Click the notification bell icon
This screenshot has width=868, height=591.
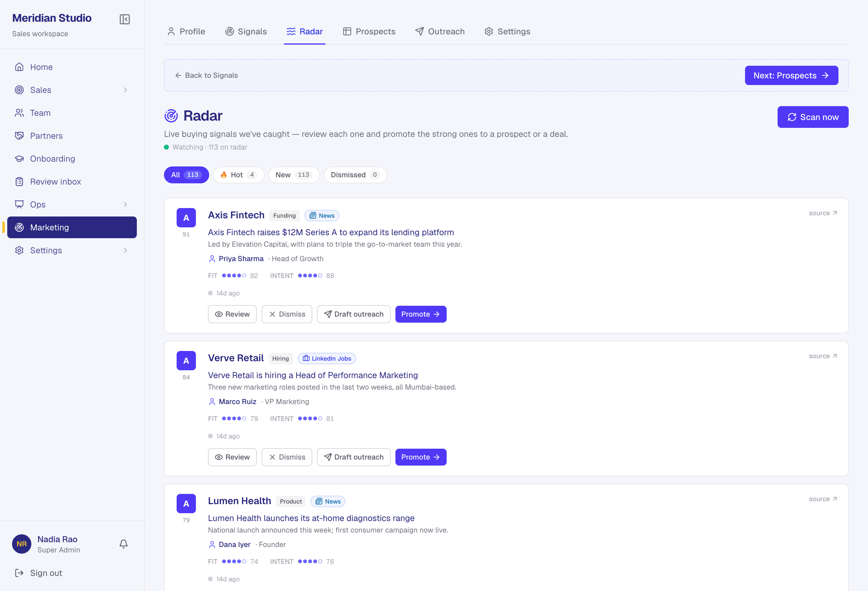click(x=124, y=544)
